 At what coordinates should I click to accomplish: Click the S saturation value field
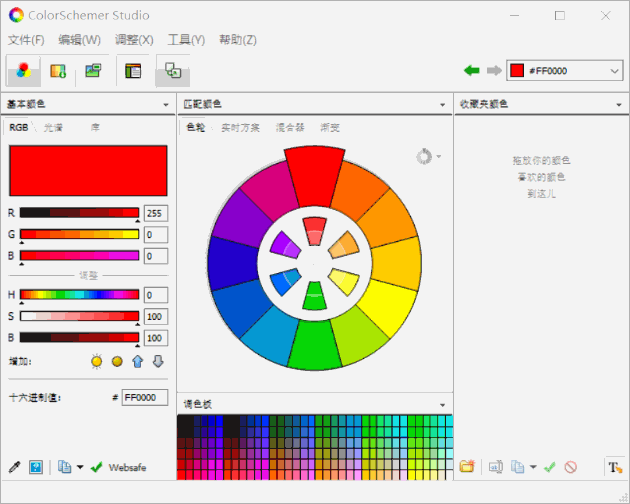156,316
